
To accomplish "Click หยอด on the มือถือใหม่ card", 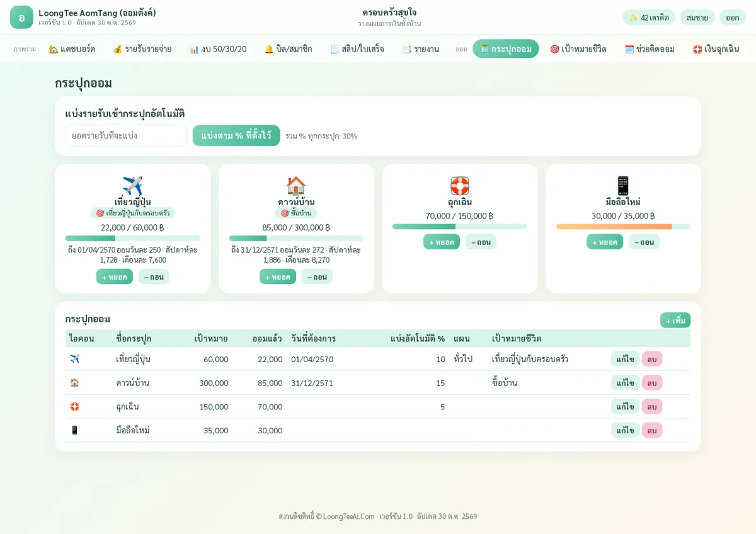I will pyautogui.click(x=605, y=242).
